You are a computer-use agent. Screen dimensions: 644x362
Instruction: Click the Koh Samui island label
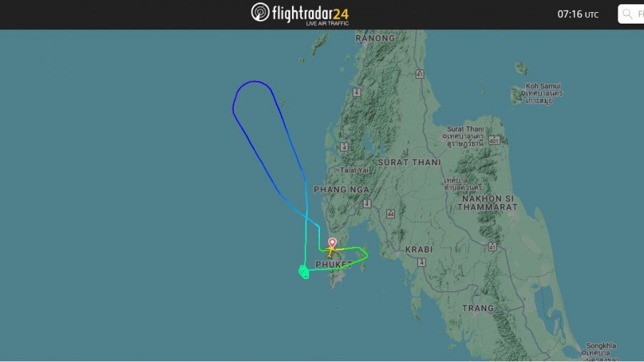pyautogui.click(x=543, y=86)
